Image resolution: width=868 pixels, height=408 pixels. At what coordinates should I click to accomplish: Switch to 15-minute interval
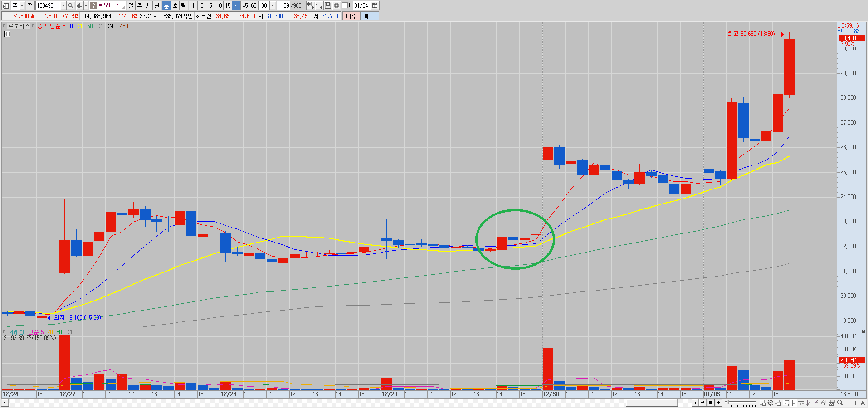click(x=228, y=5)
